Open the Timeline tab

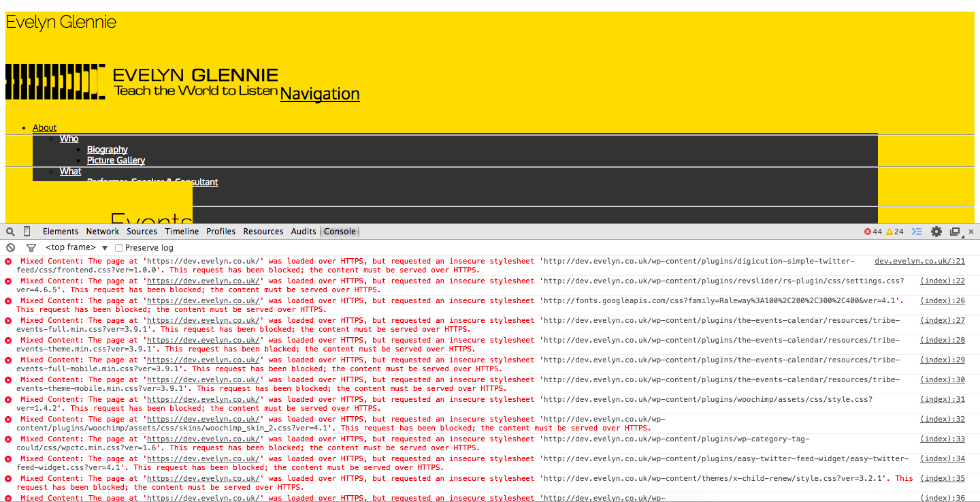tap(182, 232)
